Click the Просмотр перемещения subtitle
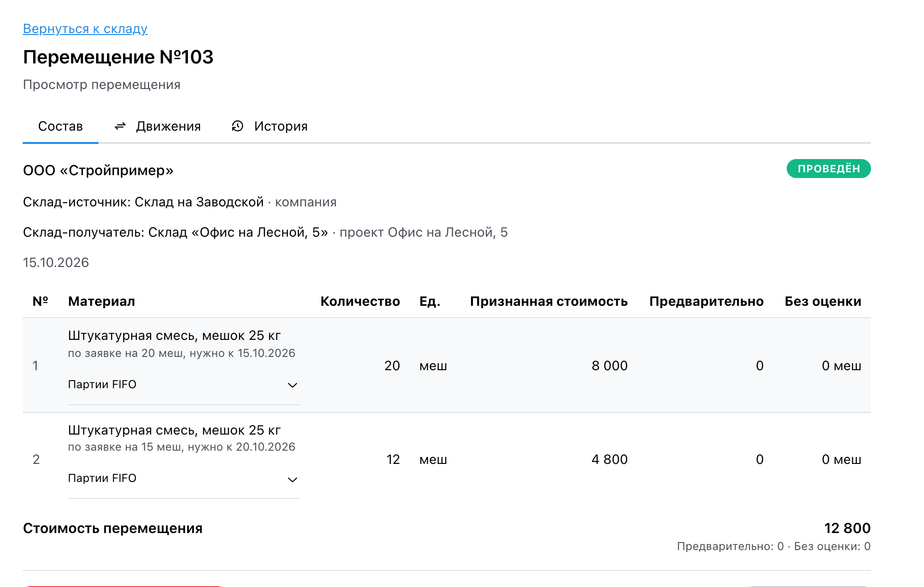Viewport: 924px width, 587px height. click(102, 85)
